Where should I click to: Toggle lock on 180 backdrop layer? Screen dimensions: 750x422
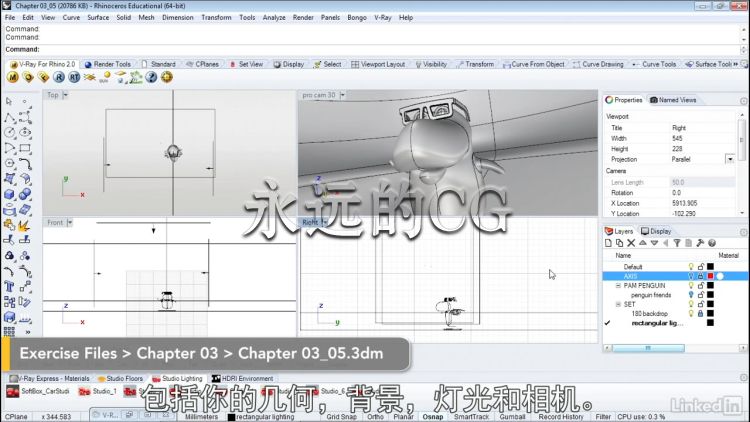point(701,313)
